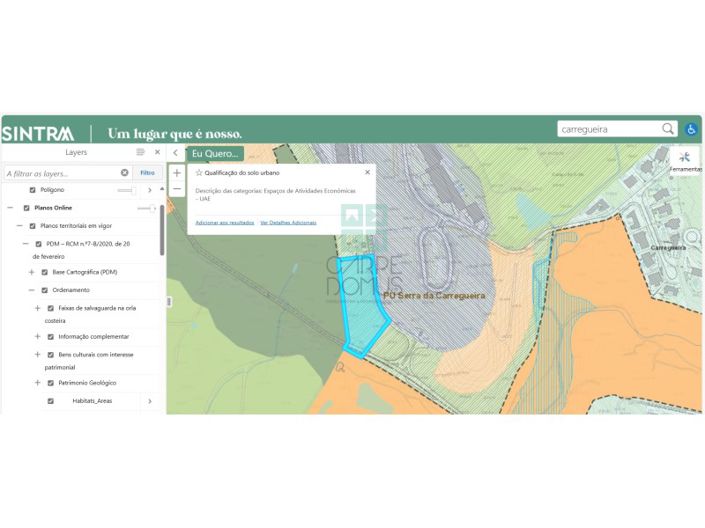Open the accessibility options icon
Viewport: 705px width, 528px height.
point(691,129)
